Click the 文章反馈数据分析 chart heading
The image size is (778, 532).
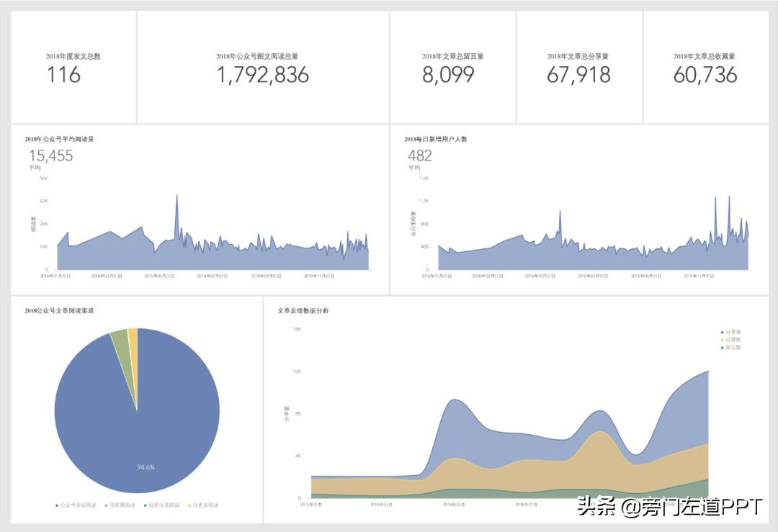pyautogui.click(x=303, y=311)
